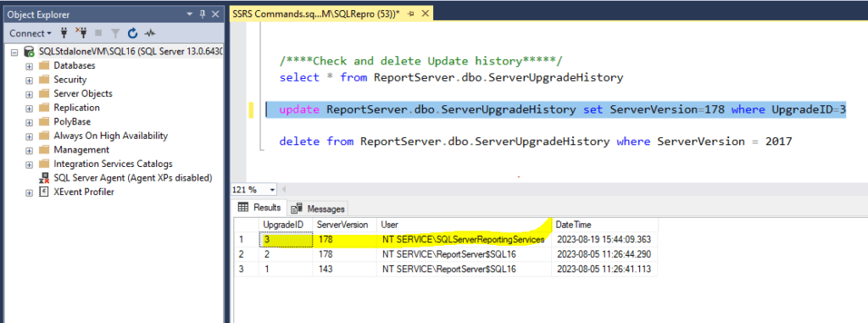Select the Integration Services Catalogs folder icon
Screen dimensions: 868x323
pos(44,164)
